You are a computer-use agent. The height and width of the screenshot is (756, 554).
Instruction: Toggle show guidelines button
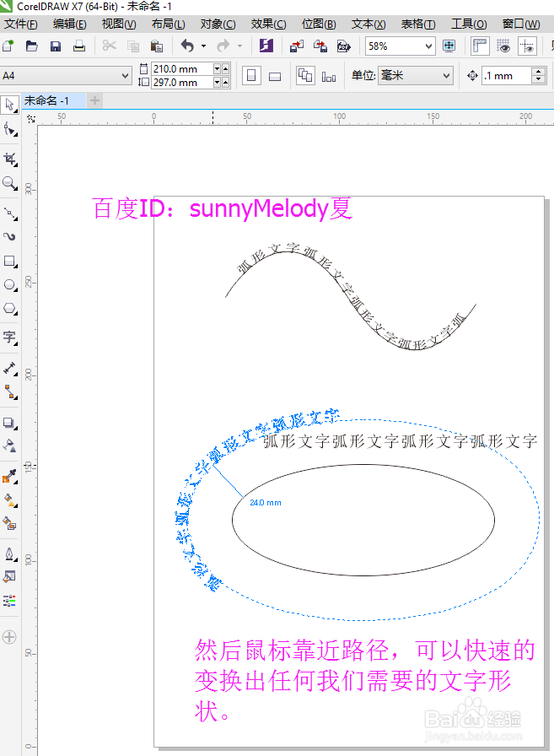coord(528,46)
